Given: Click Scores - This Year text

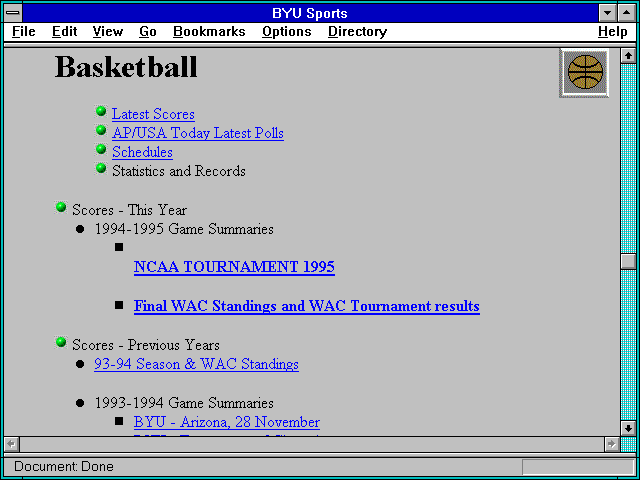Looking at the screenshot, I should pyautogui.click(x=129, y=210).
